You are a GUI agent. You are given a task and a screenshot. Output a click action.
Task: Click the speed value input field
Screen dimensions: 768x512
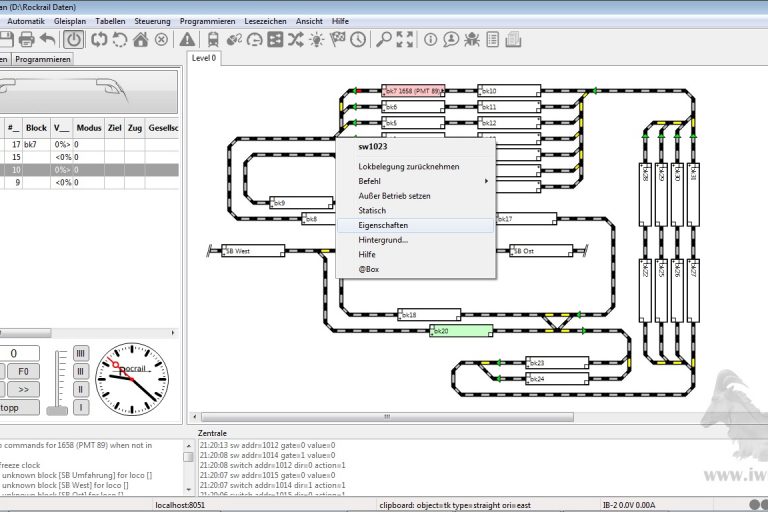(19, 353)
